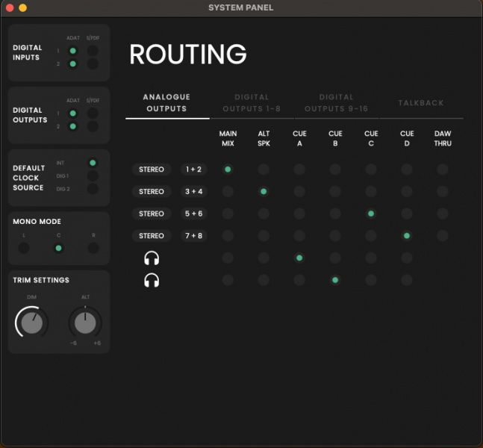Route Alt Spk to outputs 1+2
Image resolution: width=483 pixels, height=448 pixels.
click(264, 169)
